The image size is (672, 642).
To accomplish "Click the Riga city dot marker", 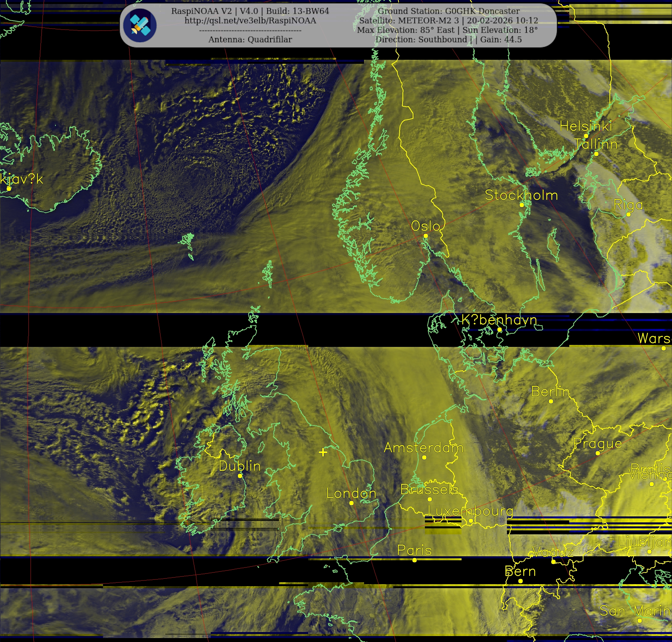I will tap(628, 215).
